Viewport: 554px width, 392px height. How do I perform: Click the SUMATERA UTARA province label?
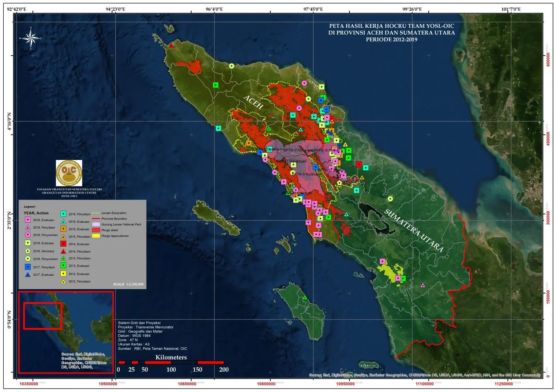[414, 231]
